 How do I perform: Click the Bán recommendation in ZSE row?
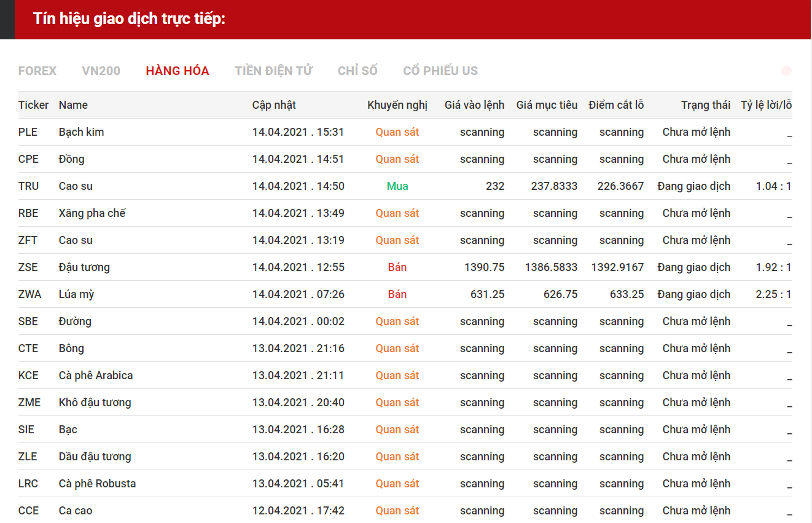tap(397, 267)
